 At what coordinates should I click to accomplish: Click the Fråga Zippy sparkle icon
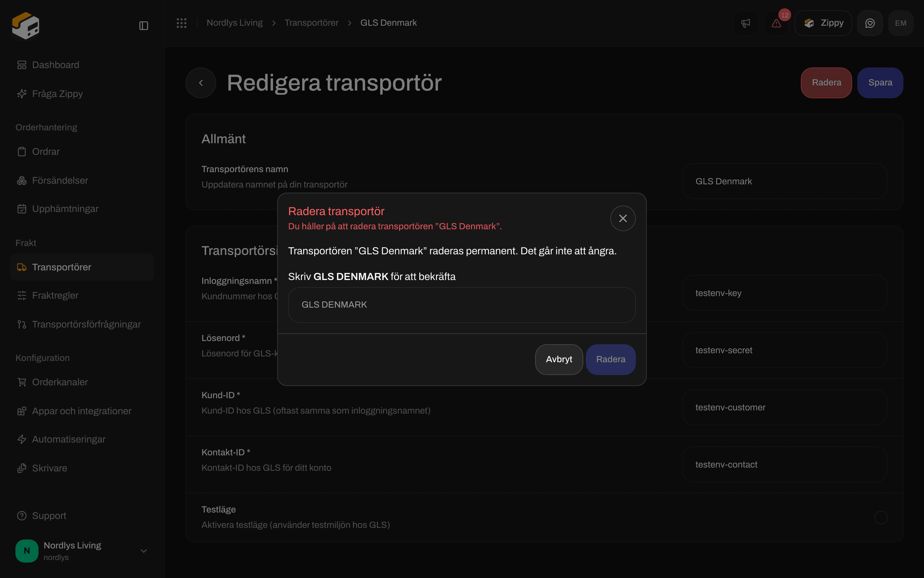click(x=22, y=94)
